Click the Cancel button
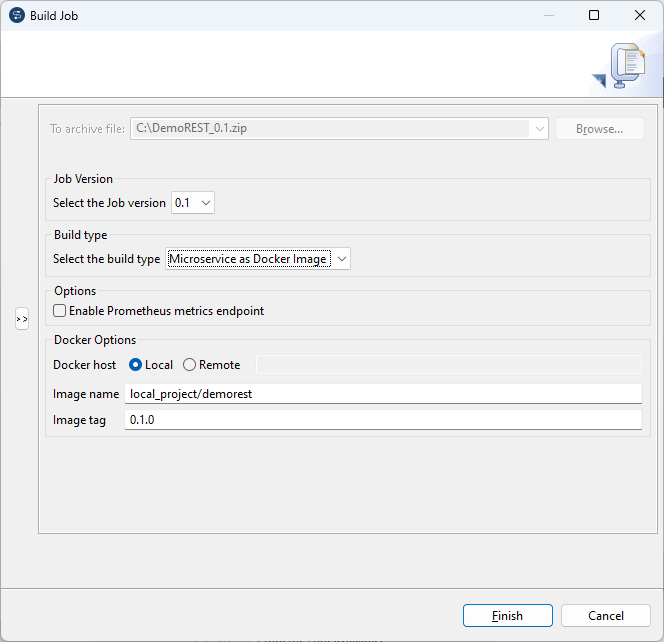664x642 pixels. 606,616
